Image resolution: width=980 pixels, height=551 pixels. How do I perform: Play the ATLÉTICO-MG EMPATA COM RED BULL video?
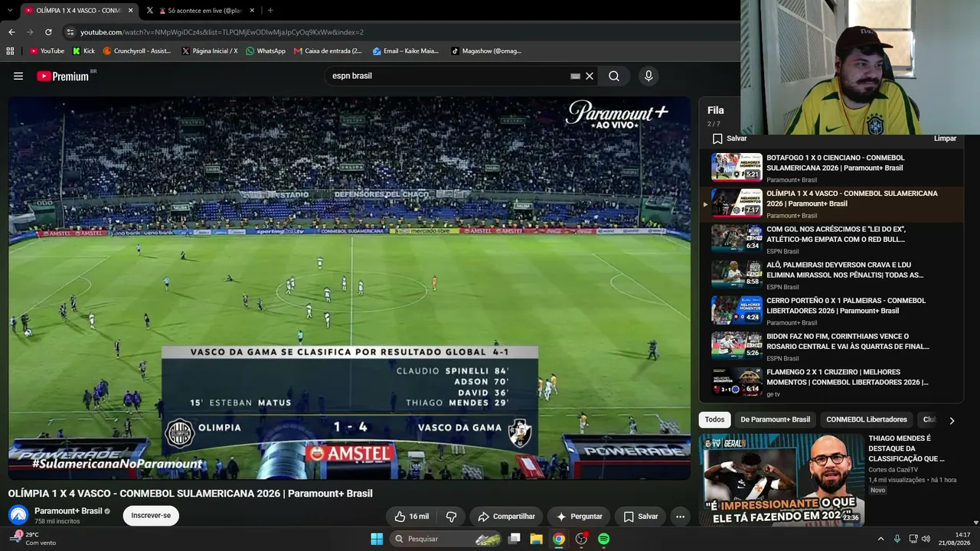(x=831, y=240)
